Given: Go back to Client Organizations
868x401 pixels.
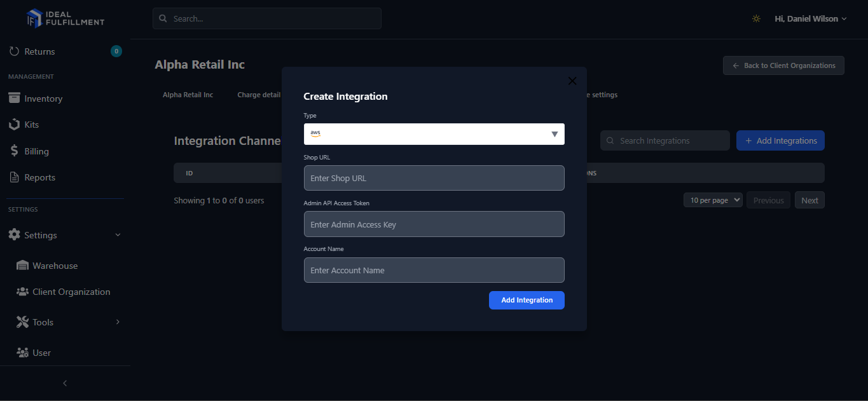Looking at the screenshot, I should pyautogui.click(x=783, y=65).
